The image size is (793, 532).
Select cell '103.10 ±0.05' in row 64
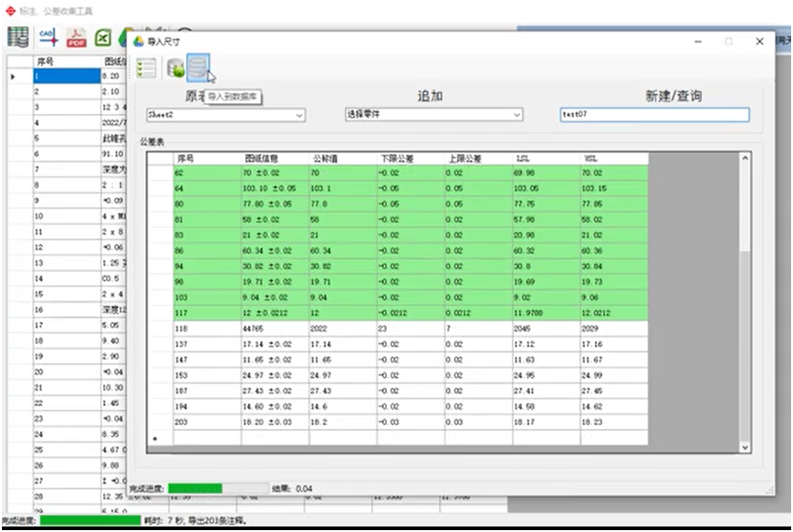(x=275, y=189)
